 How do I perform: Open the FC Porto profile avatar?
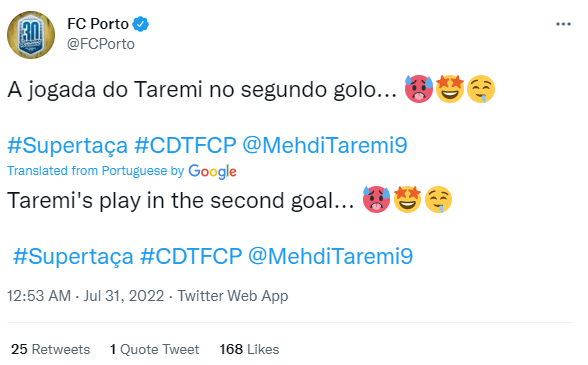point(31,35)
